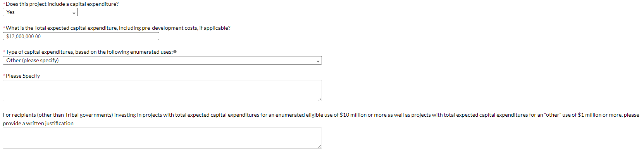Click the 'provide a written justification' text
Viewport: 644px width, 153px height.
[x=38, y=123]
